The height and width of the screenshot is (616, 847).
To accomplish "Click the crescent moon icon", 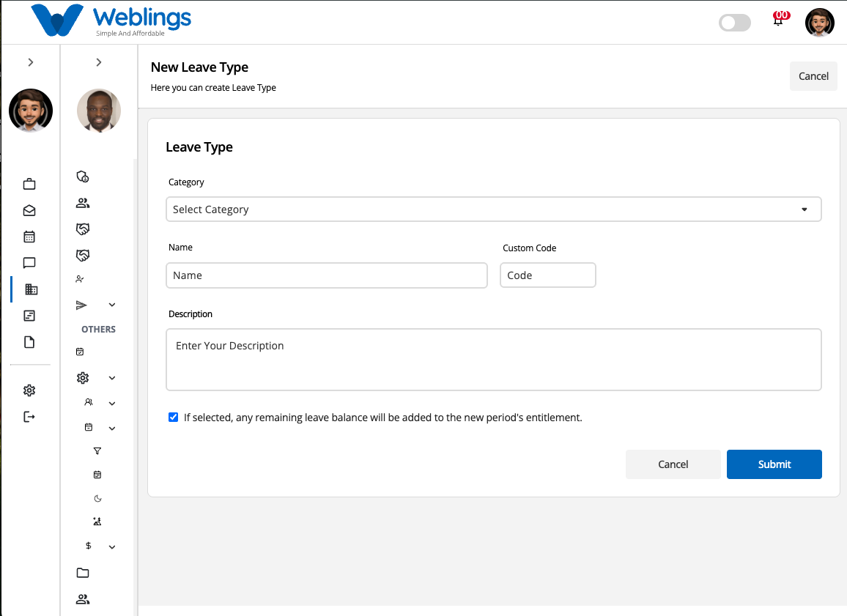I will point(97,498).
